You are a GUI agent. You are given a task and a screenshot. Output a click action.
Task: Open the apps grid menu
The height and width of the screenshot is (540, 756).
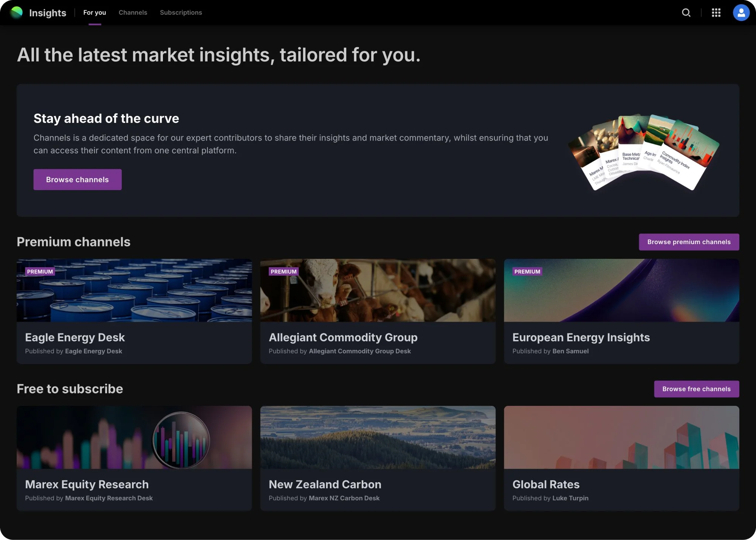[716, 12]
